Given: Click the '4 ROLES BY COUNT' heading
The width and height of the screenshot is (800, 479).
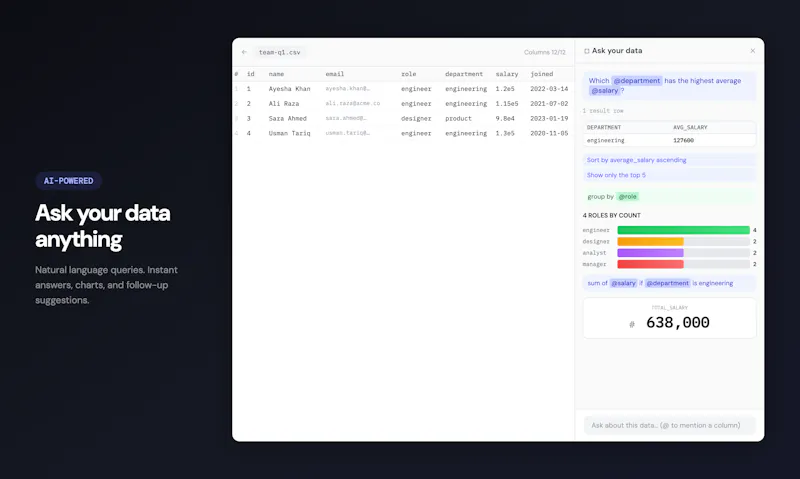Looking at the screenshot, I should pos(611,215).
